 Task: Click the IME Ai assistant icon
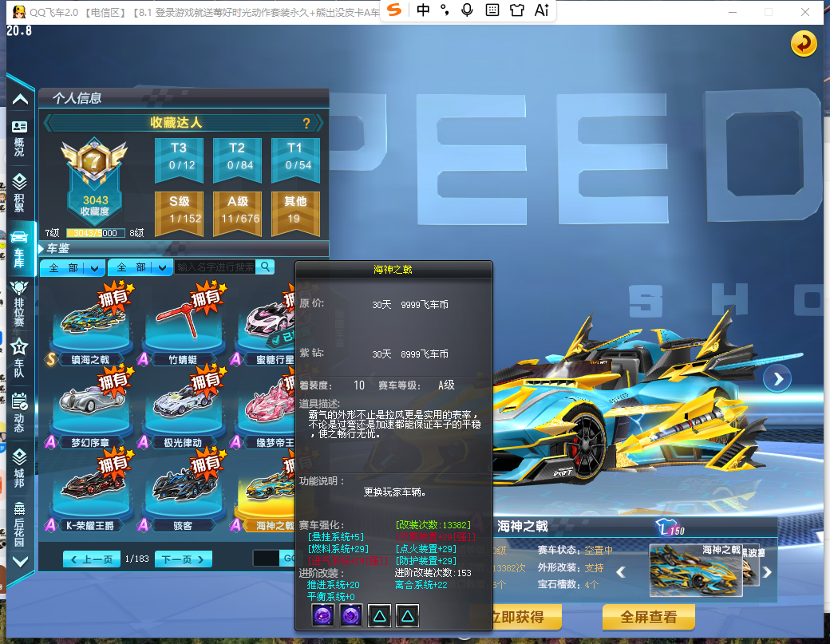542,10
